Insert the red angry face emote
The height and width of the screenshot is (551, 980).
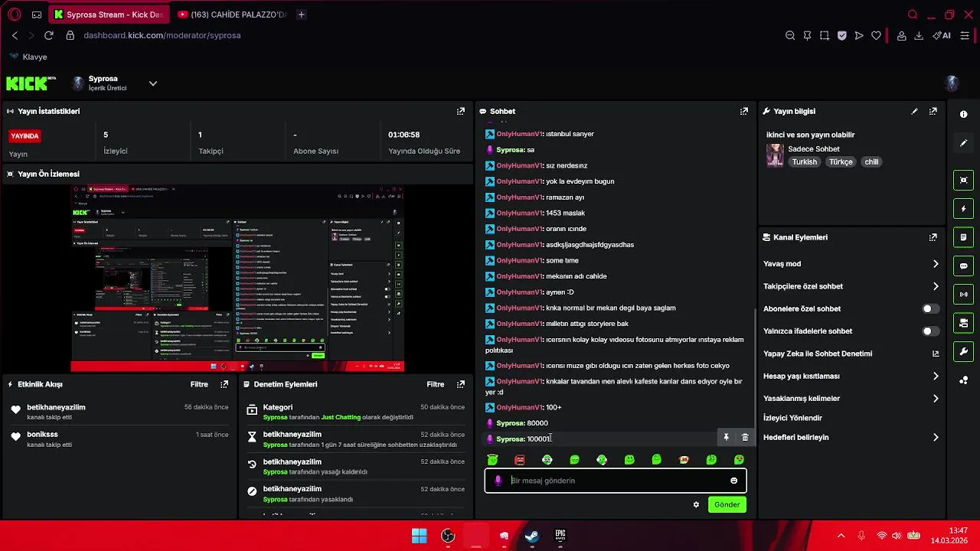tap(520, 460)
